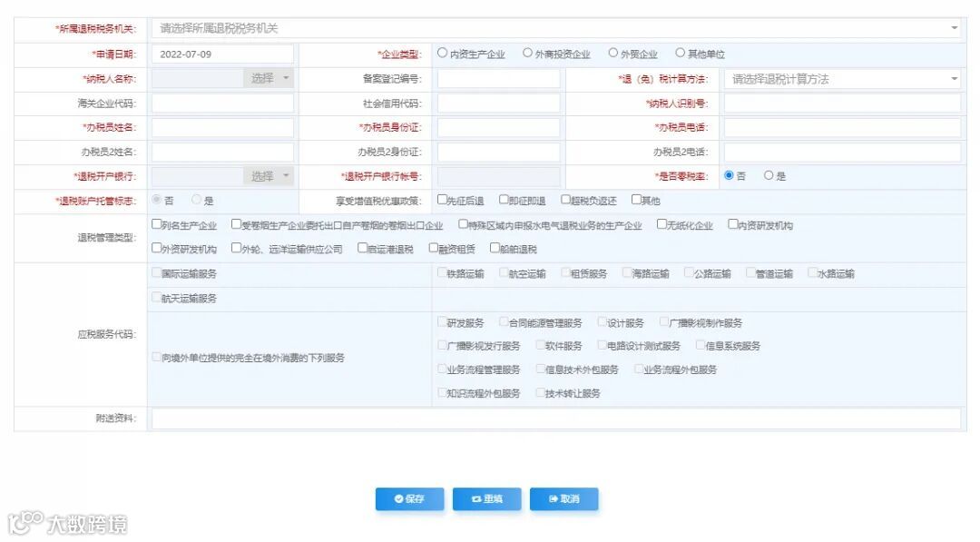Set 是否零税率 to 否
980x542 pixels.
[729, 175]
